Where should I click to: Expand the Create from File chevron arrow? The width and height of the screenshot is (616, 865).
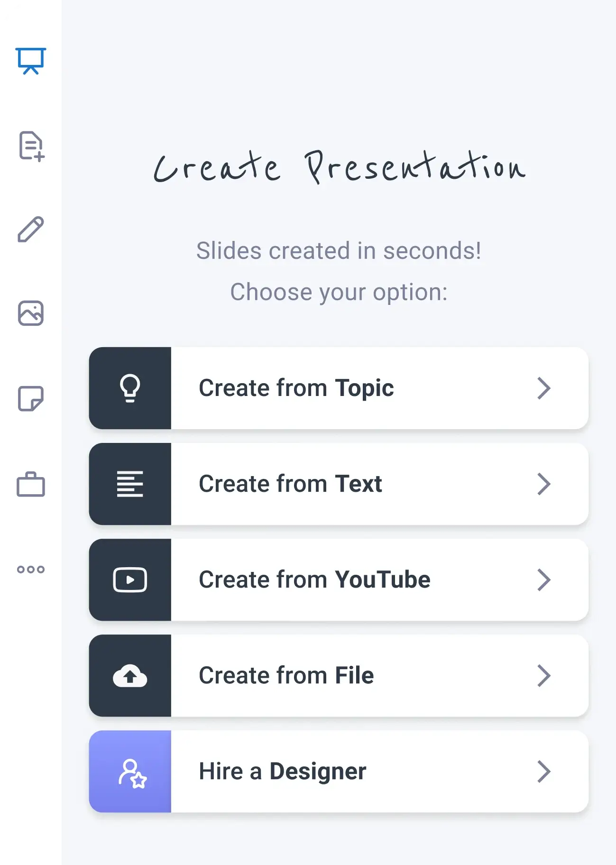pyautogui.click(x=543, y=676)
